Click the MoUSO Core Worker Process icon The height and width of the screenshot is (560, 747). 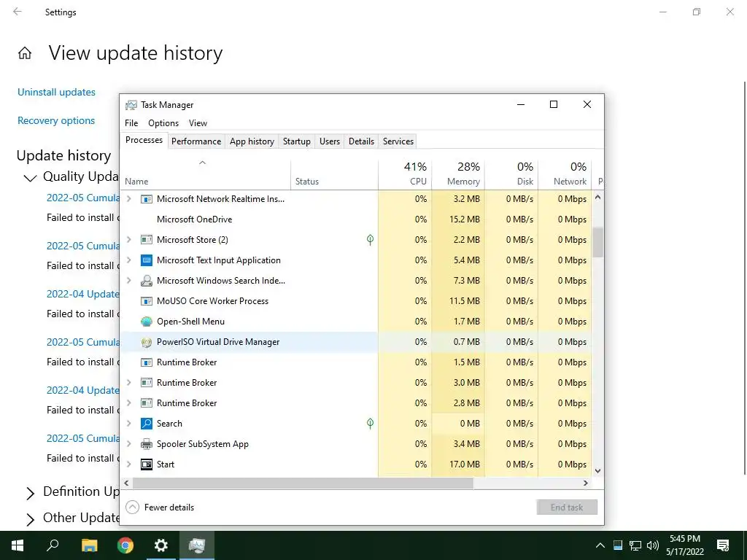coord(146,301)
